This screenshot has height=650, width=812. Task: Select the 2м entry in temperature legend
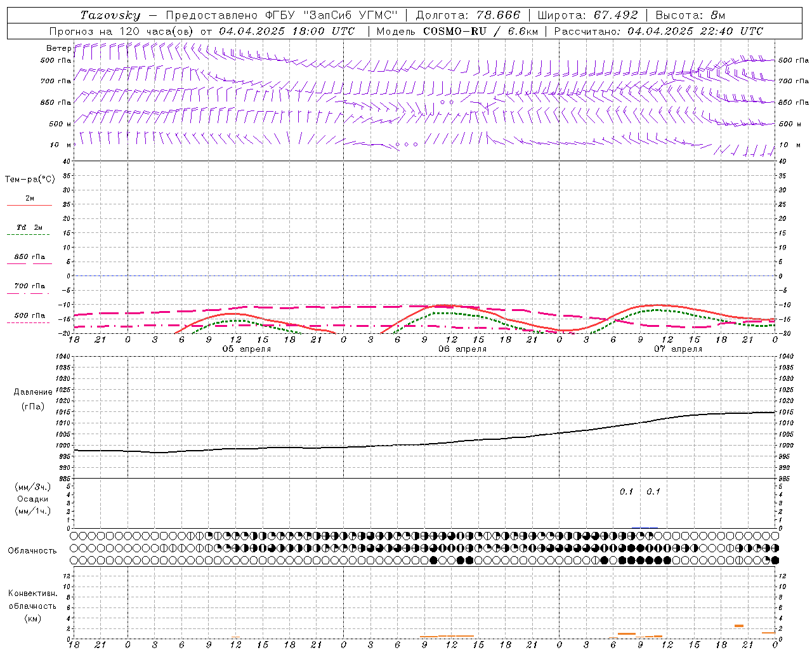pyautogui.click(x=30, y=198)
